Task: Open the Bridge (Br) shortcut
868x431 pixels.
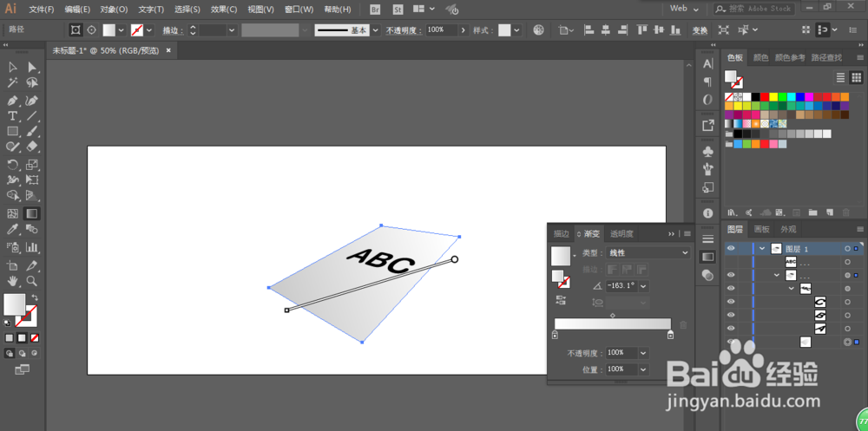Action: click(x=375, y=10)
